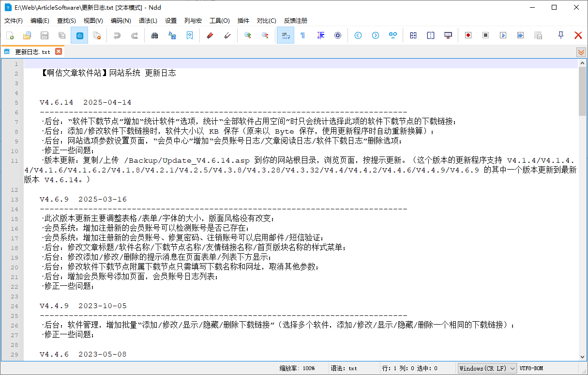Click the Undo arrow icon

point(117,35)
